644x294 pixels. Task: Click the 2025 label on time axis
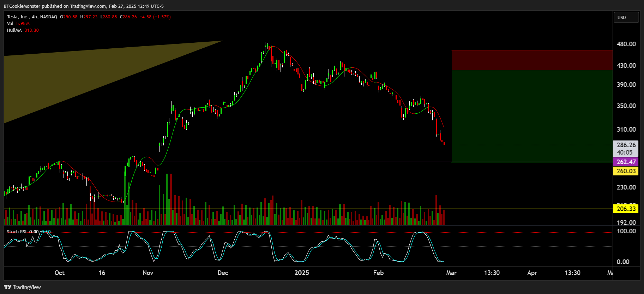[302, 273]
